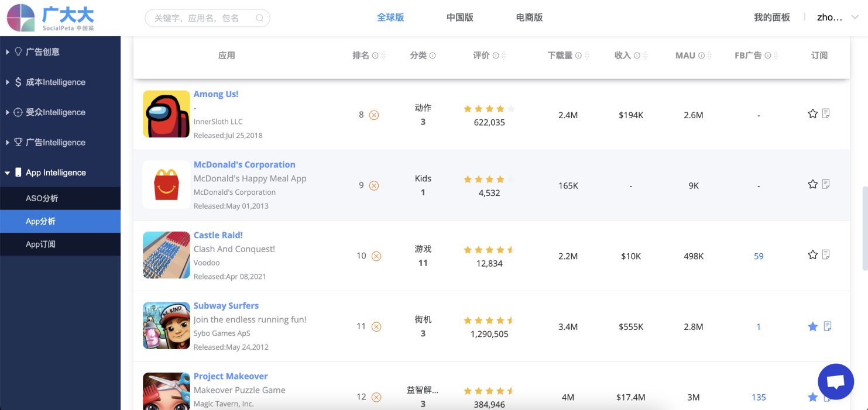This screenshot has height=410, width=868.
Task: Open Project Makeover FB ads count 135
Action: [x=759, y=397]
